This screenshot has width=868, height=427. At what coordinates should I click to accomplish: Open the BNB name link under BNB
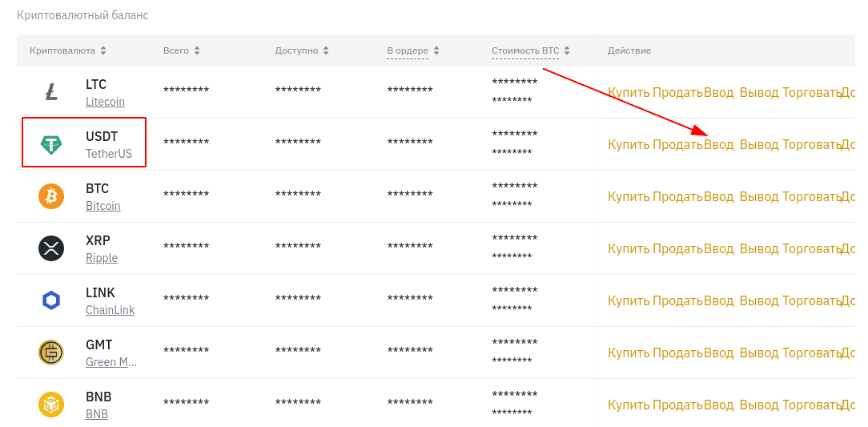tap(97, 414)
